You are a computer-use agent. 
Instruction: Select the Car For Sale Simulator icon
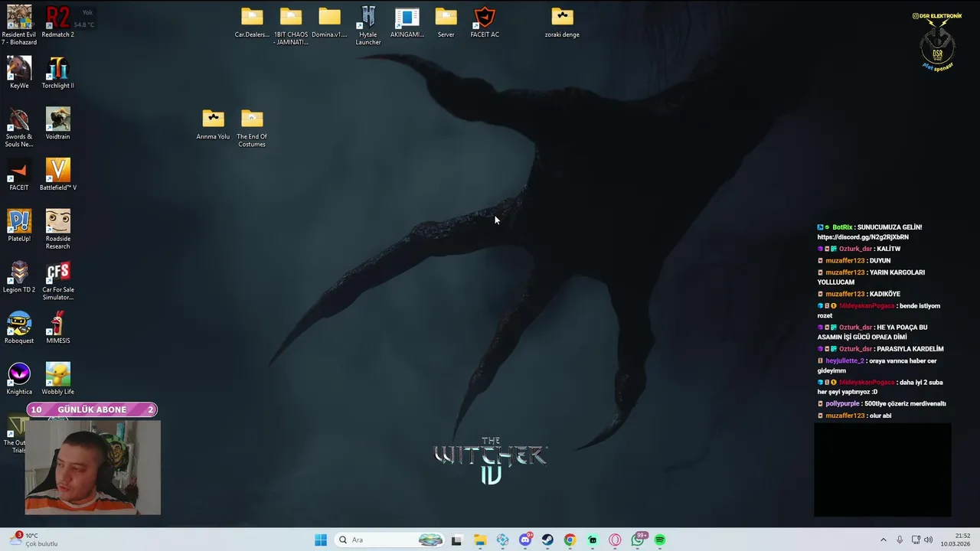click(58, 281)
